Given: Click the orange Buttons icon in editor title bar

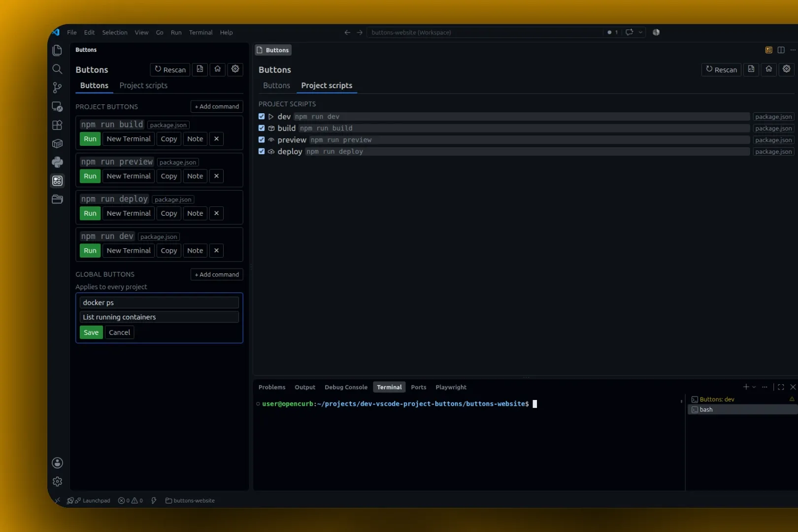Looking at the screenshot, I should [x=768, y=50].
